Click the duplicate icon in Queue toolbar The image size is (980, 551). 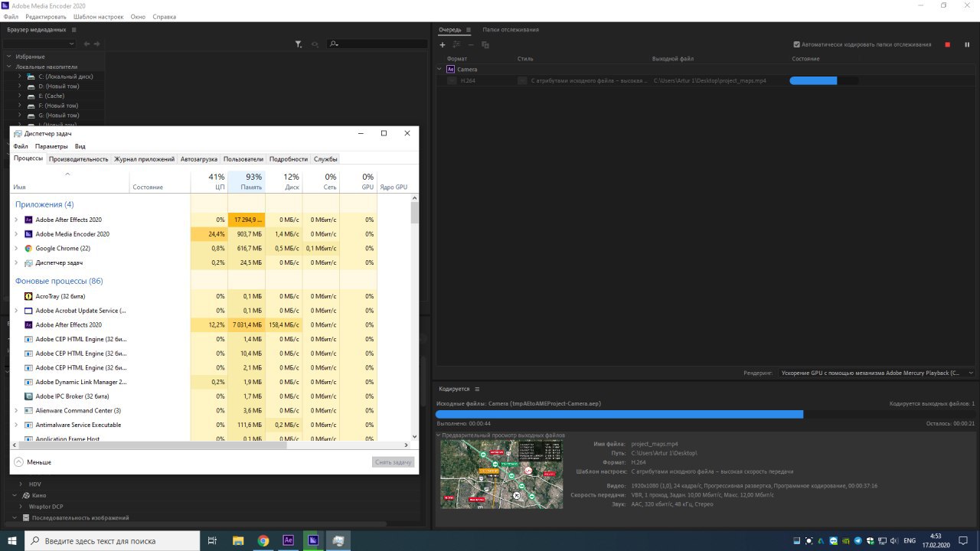point(485,44)
